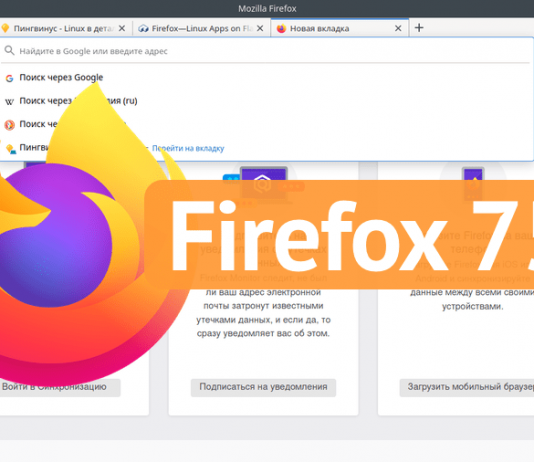Screen dimensions: 534x462
Task: Click the Firefox Monitor illustration
Action: point(263,186)
